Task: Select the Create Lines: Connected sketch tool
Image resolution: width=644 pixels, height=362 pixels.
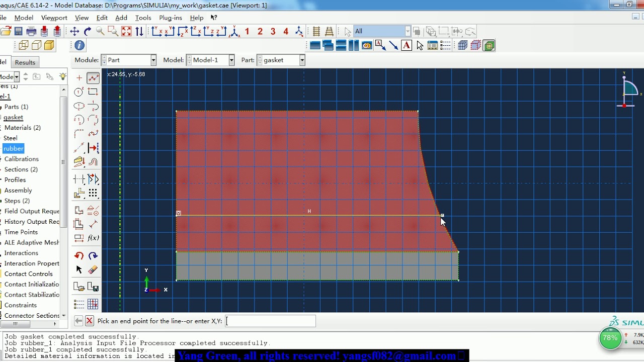Action: click(93, 78)
